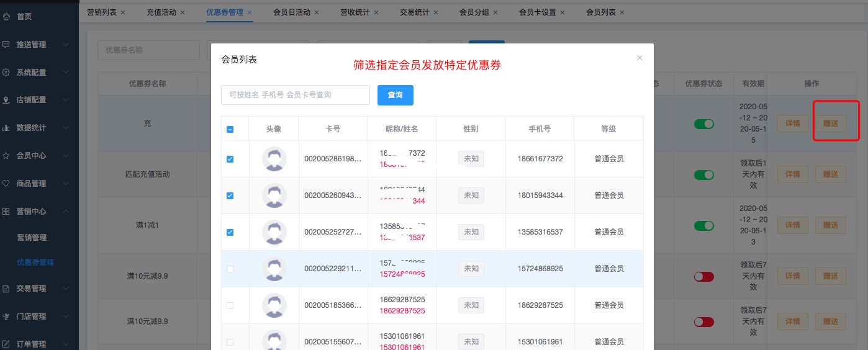
Task: Click 详情 for coupon 满1减1
Action: pos(793,225)
